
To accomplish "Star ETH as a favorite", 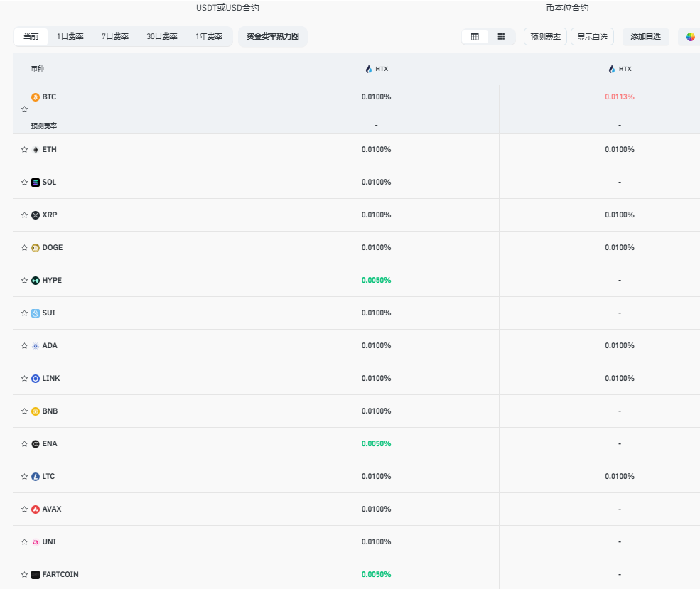I will pos(24,150).
